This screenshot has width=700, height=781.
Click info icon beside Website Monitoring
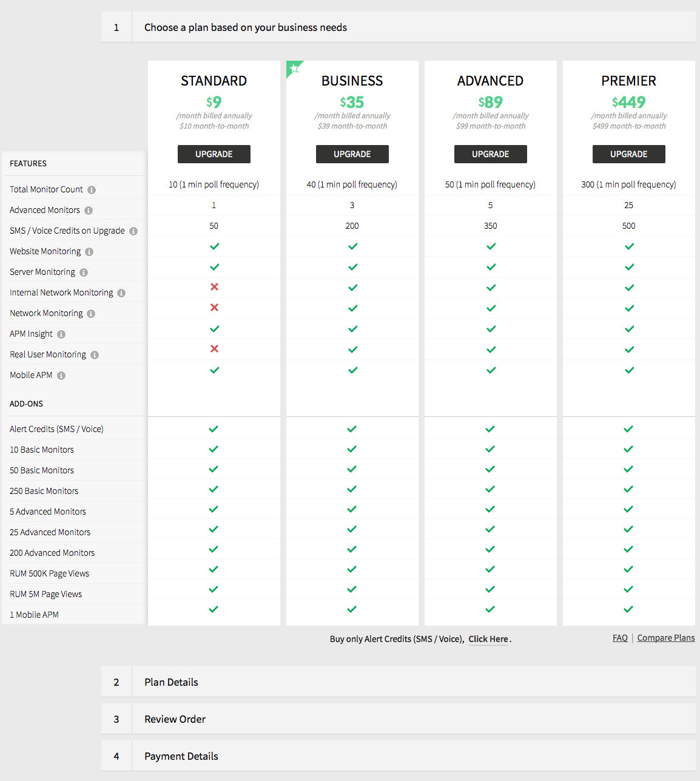tap(89, 252)
